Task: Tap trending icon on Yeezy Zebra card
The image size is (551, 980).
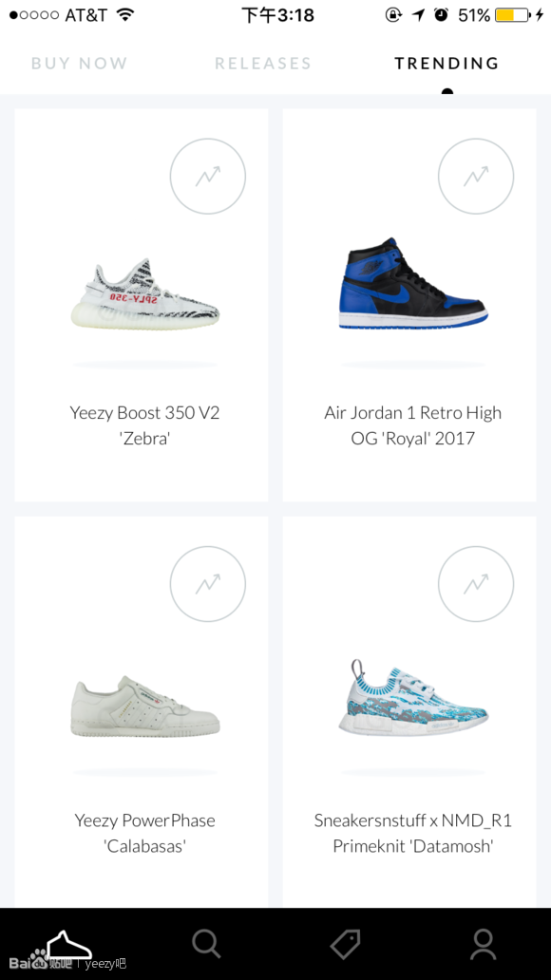Action: (208, 177)
